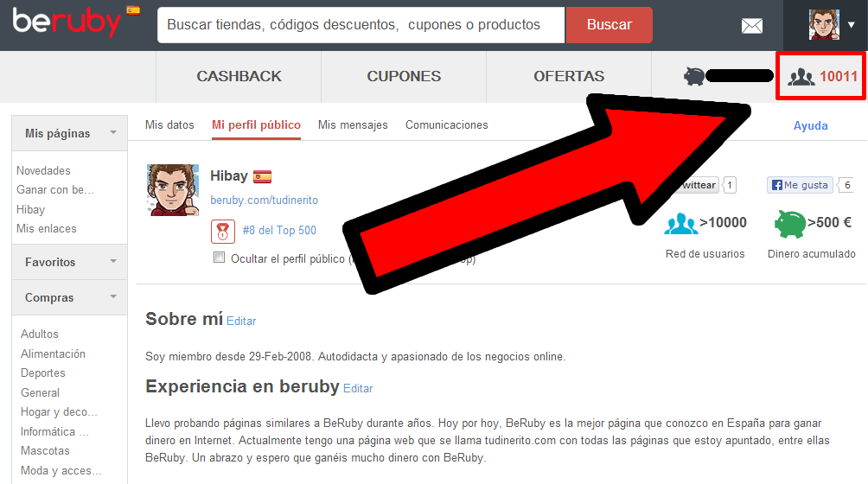Image resolution: width=868 pixels, height=484 pixels.
Task: Open the Comunicaciones tab
Action: 447,125
